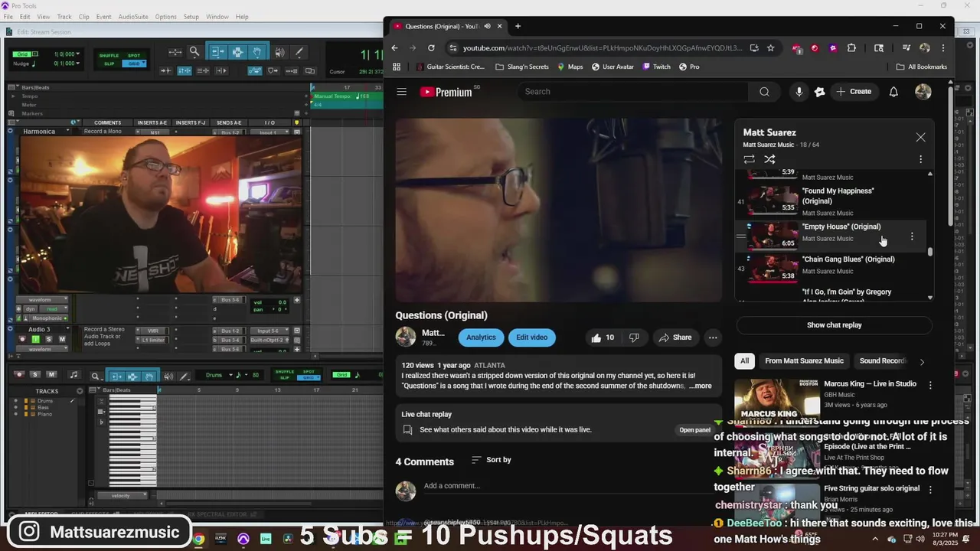Viewport: 980px width, 551px height.
Task: Toggle the MIDI editor Mute button
Action: point(51,374)
